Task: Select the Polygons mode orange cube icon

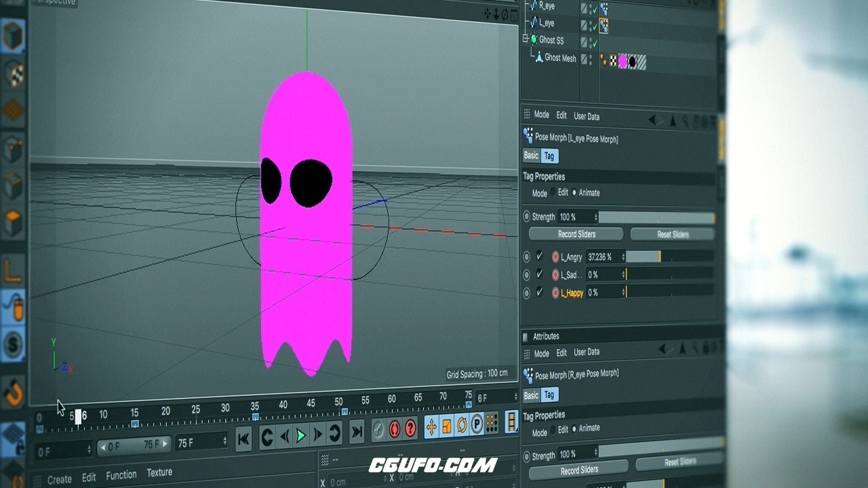Action: coord(14,222)
